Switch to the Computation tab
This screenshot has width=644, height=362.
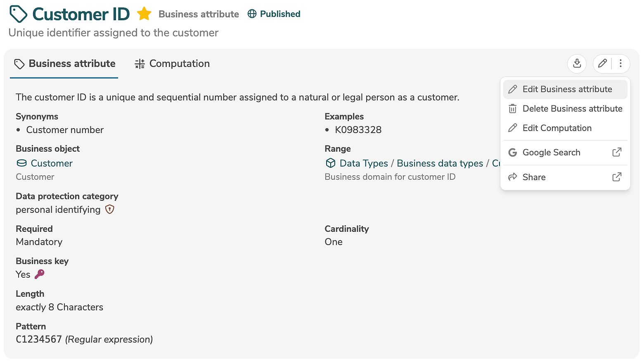point(172,64)
